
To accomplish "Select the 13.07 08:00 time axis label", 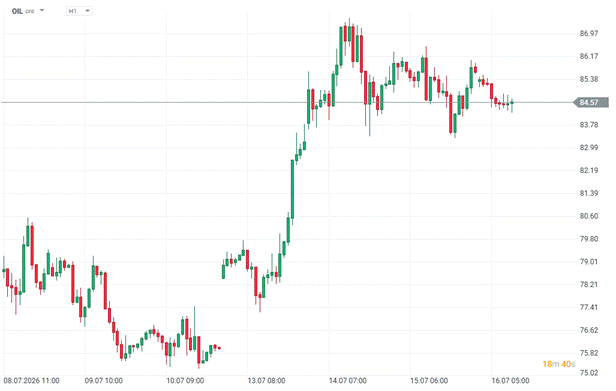I will [x=266, y=380].
